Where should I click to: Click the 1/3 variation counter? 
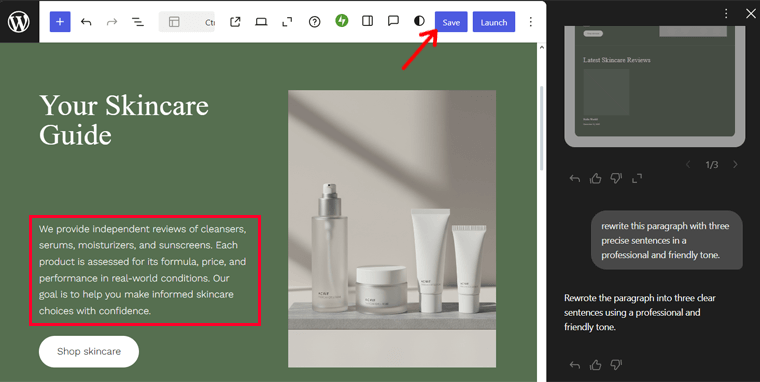point(712,165)
